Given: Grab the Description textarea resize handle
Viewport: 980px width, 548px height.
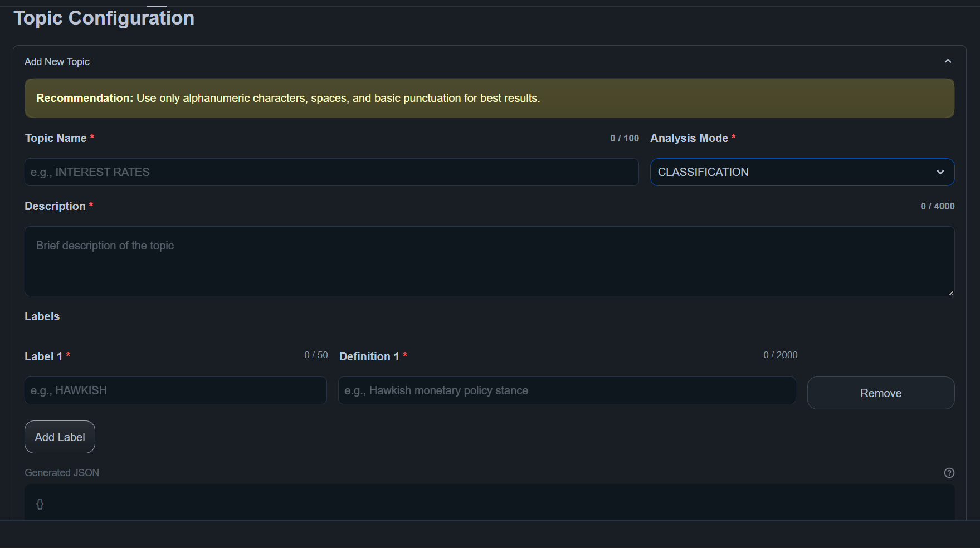Looking at the screenshot, I should click(x=951, y=292).
